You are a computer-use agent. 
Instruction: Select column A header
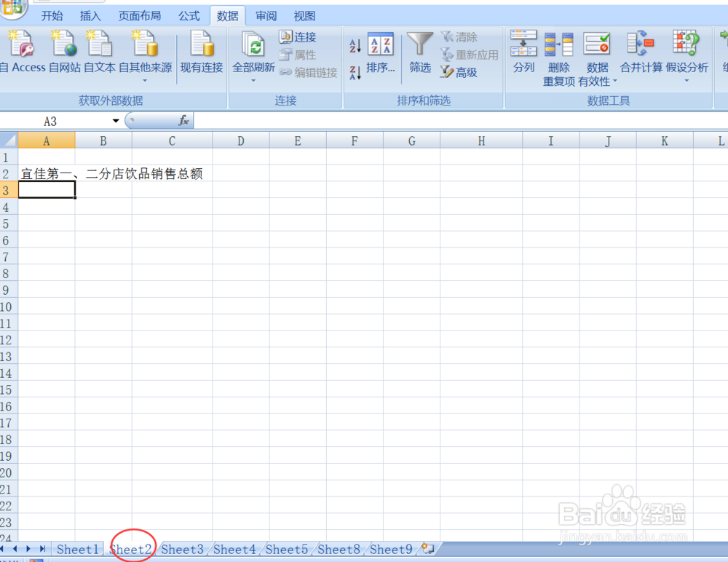click(x=47, y=140)
